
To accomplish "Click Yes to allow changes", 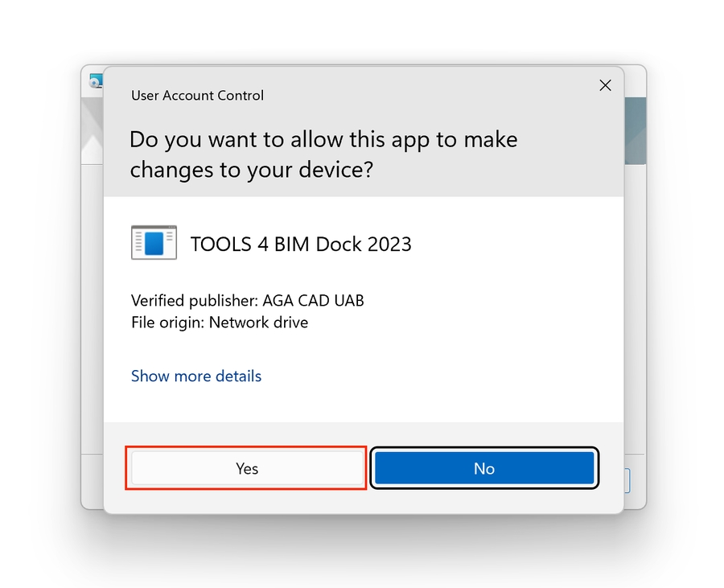I will (x=246, y=468).
